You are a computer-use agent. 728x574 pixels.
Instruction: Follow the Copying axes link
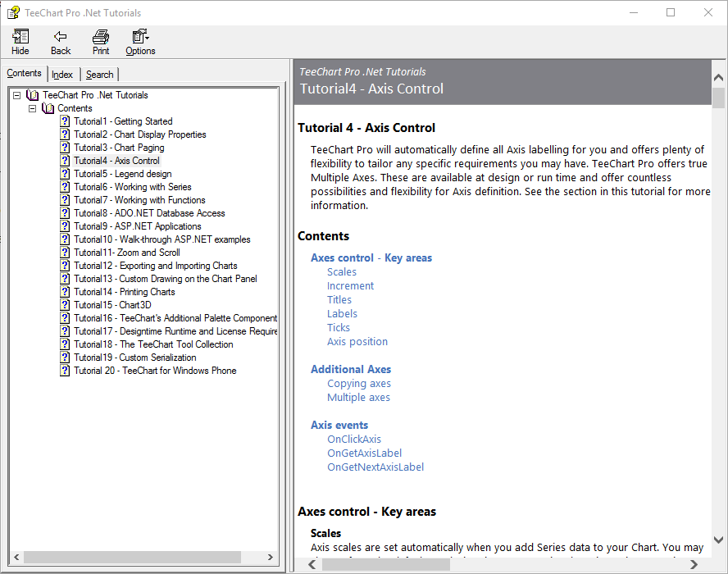pos(359,384)
